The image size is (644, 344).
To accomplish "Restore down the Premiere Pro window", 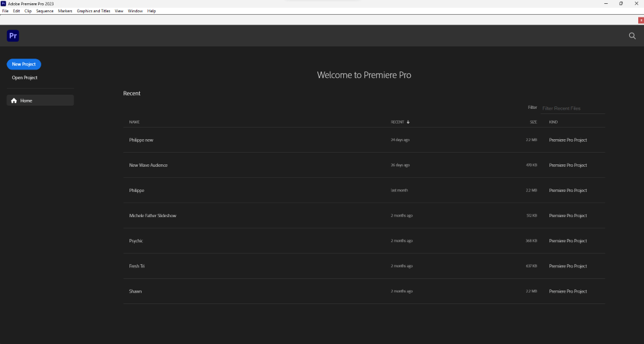I will 621,3.
